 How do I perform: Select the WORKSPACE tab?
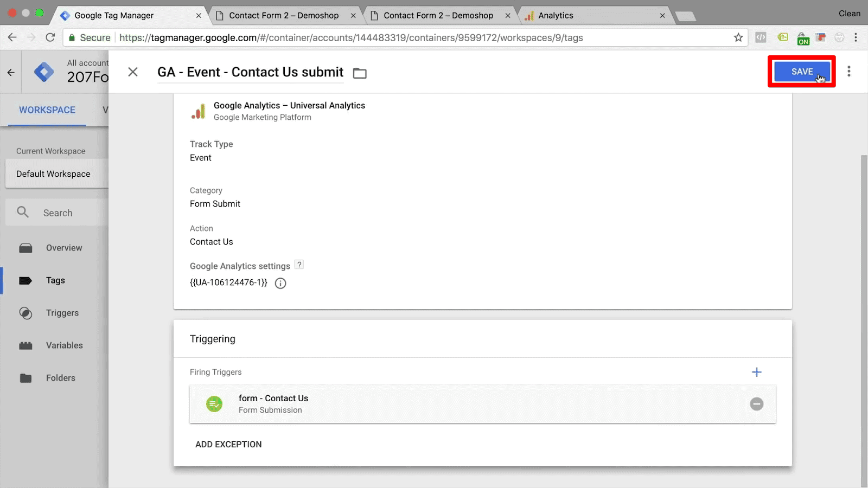pyautogui.click(x=47, y=110)
